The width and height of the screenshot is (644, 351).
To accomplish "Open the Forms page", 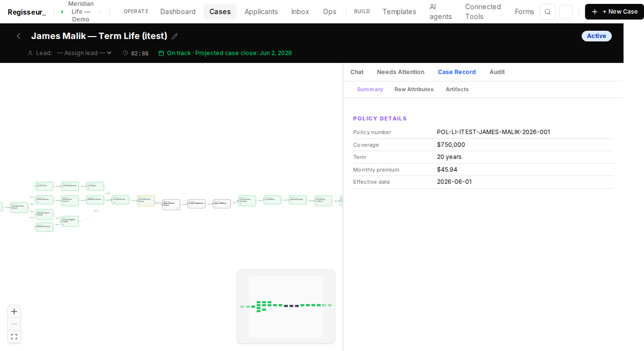I will (524, 12).
